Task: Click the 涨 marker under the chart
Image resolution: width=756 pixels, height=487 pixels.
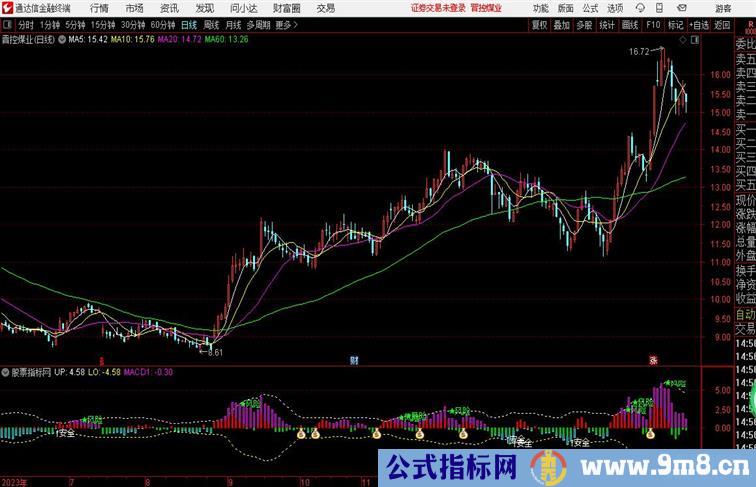Action: pos(653,359)
